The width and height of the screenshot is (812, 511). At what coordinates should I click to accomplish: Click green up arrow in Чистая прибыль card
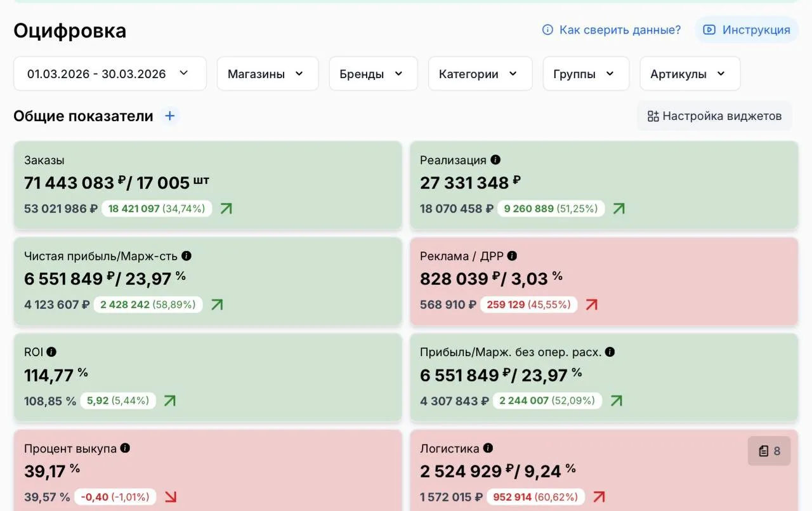[x=217, y=305]
